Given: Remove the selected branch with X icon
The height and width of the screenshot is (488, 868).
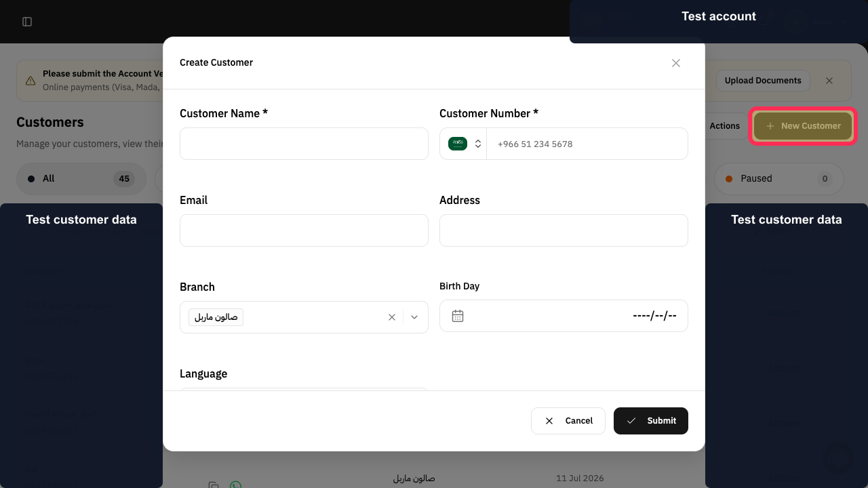Looking at the screenshot, I should [x=391, y=317].
